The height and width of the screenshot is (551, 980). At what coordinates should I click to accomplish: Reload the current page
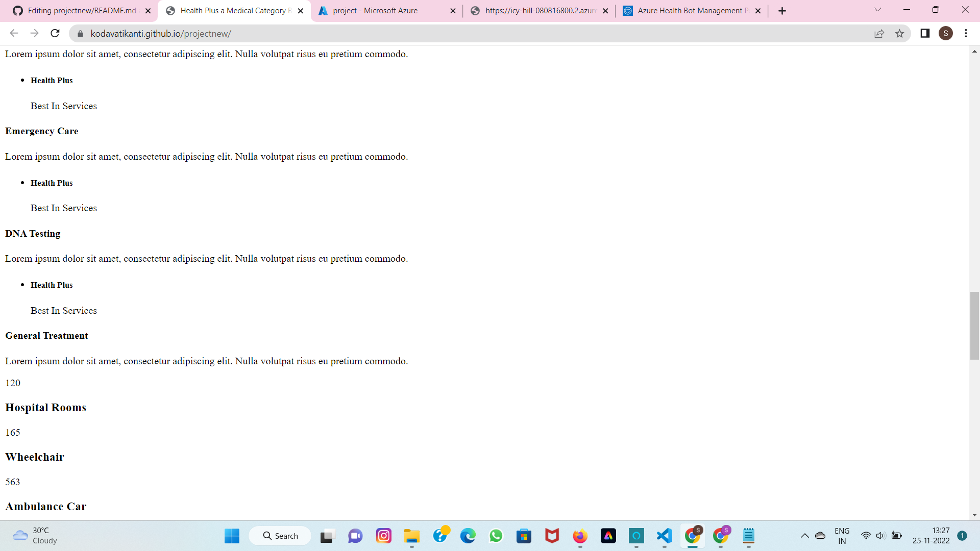click(x=55, y=33)
